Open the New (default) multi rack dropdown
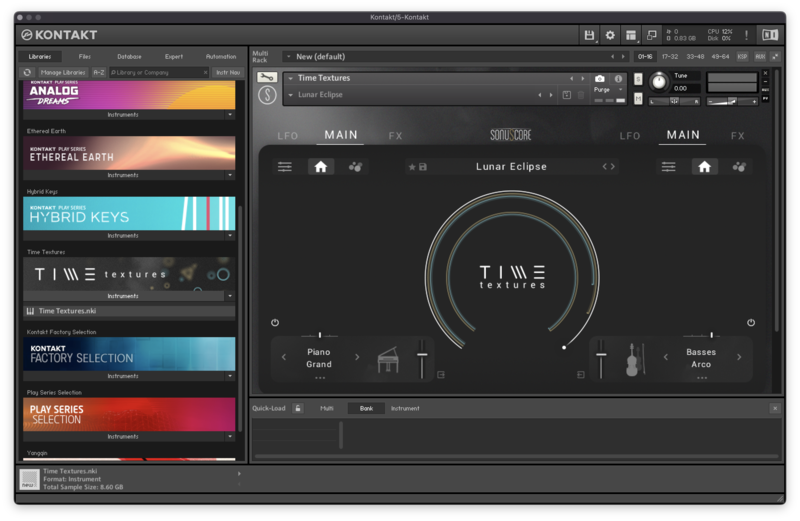The image size is (800, 521). tap(287, 56)
